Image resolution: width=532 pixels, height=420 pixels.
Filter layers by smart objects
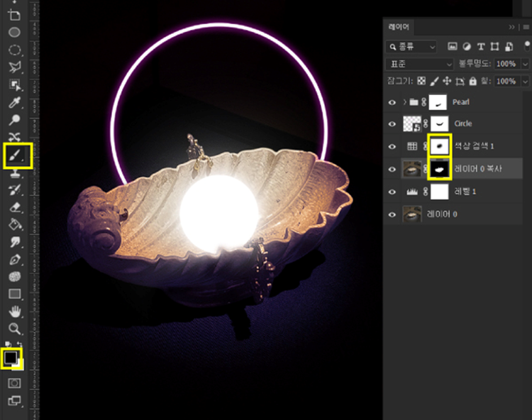509,47
